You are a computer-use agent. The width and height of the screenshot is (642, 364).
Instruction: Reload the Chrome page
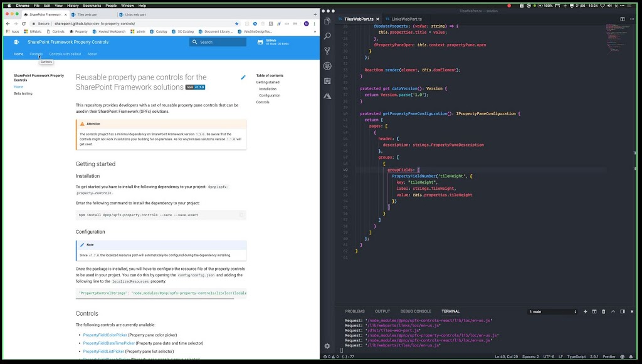tap(24, 24)
